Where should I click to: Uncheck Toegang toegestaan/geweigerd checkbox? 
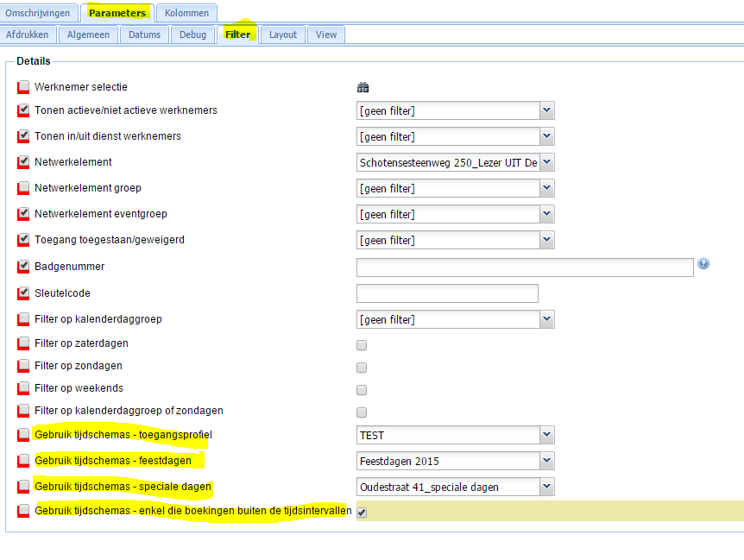(x=23, y=240)
